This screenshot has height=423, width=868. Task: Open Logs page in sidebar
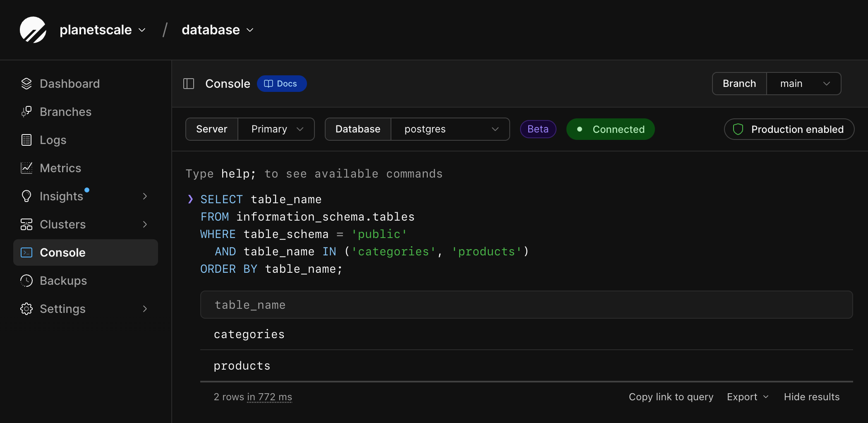tap(85, 140)
